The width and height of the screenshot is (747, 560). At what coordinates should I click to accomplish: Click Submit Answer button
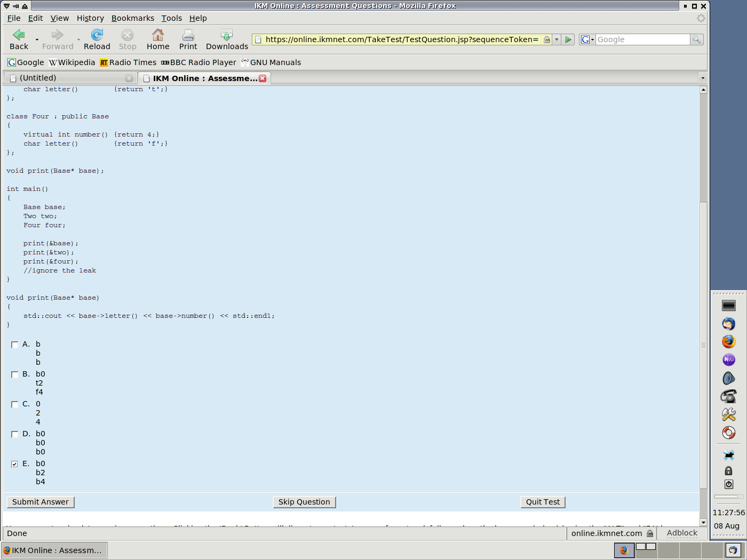click(x=41, y=502)
